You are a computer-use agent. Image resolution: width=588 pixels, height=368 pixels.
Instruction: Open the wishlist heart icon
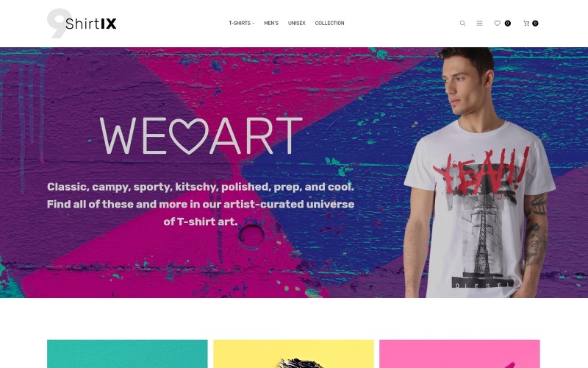(x=498, y=24)
